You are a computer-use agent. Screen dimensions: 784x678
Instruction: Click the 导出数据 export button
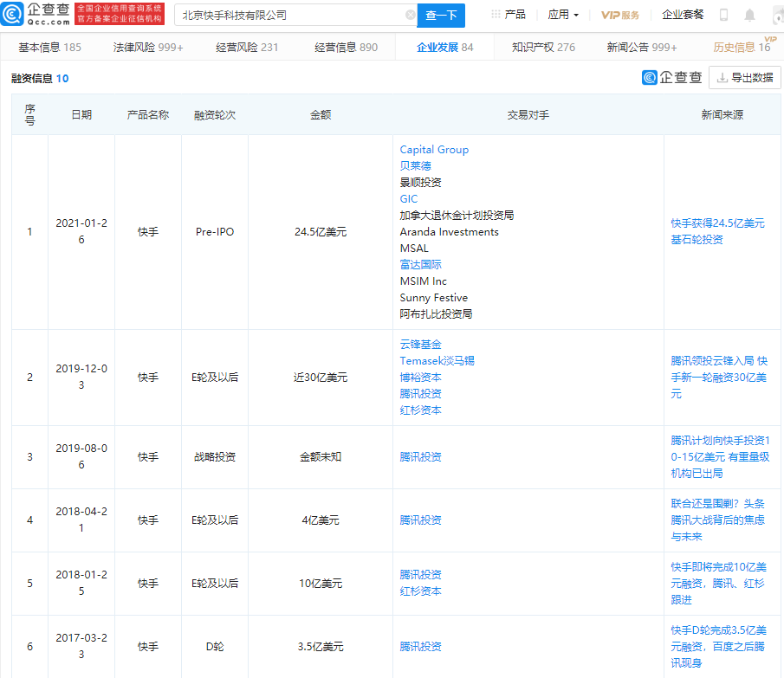(744, 77)
